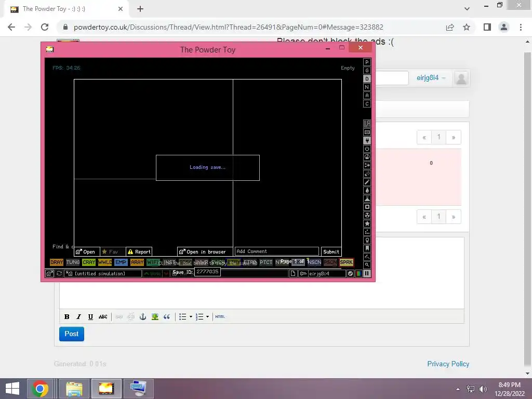Insert an anchor in the post editor
This screenshot has height=399, width=532.
click(x=143, y=316)
